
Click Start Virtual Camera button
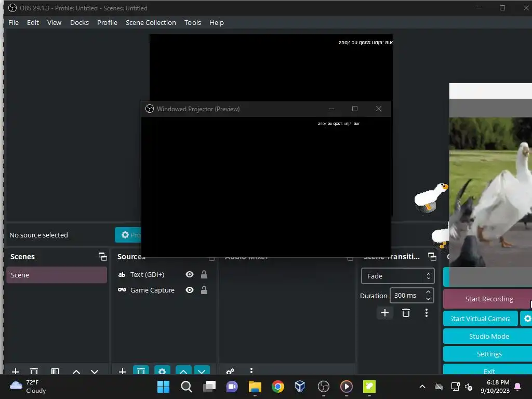tap(481, 318)
